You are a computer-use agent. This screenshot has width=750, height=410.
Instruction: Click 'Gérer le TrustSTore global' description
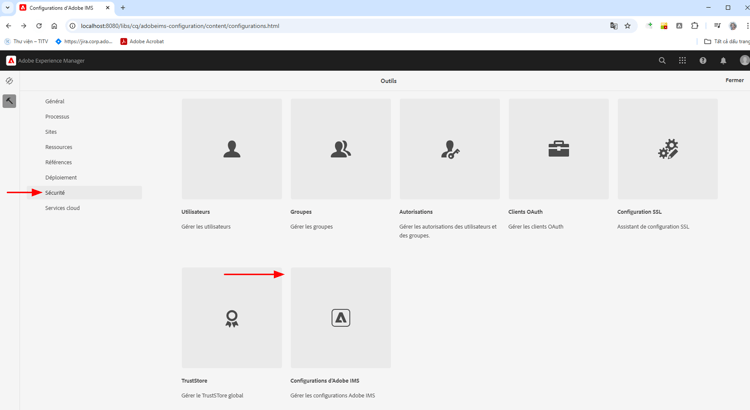click(212, 396)
